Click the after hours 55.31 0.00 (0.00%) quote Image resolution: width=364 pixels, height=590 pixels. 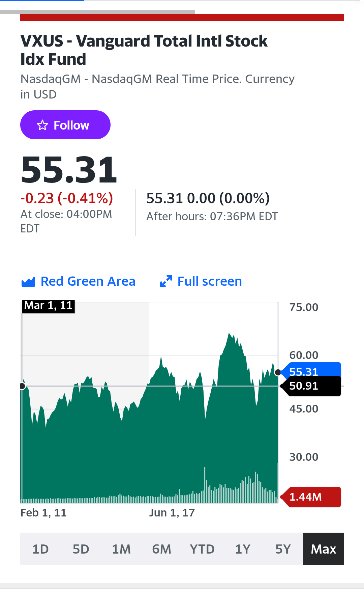(x=208, y=198)
